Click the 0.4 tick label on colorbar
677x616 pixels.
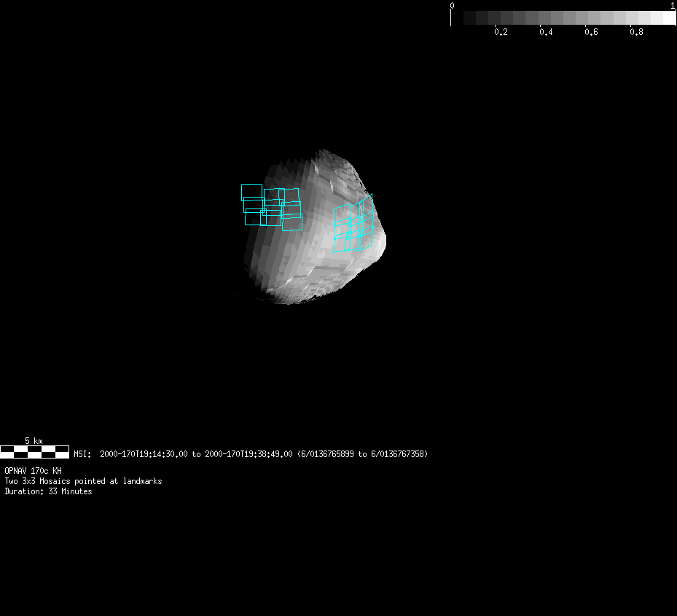pyautogui.click(x=546, y=33)
